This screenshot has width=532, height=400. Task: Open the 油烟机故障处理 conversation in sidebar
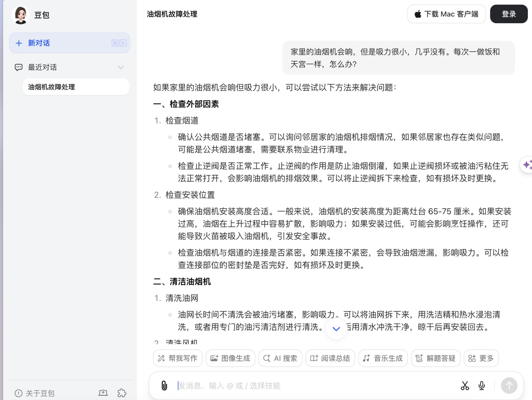[x=76, y=87]
